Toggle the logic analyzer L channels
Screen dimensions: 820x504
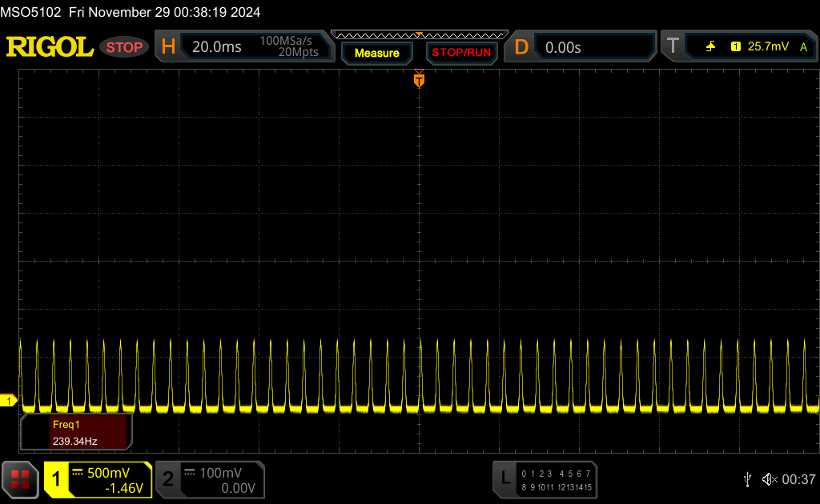pyautogui.click(x=545, y=479)
